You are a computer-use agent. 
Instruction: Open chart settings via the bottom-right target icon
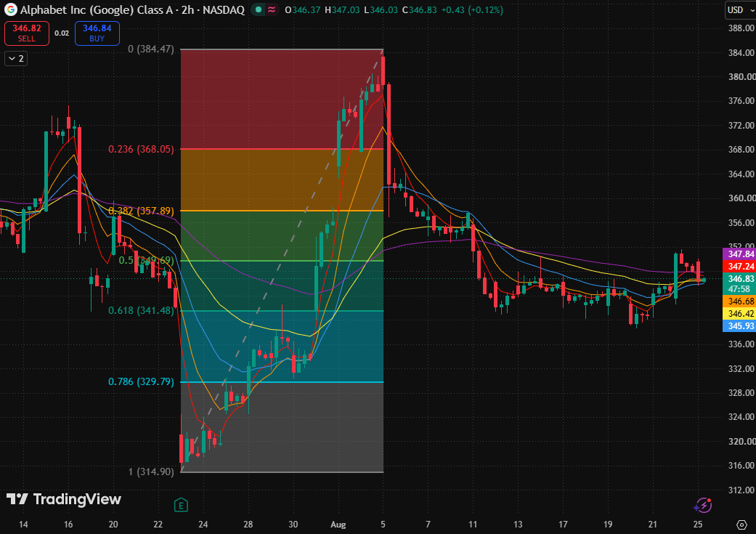click(x=742, y=525)
